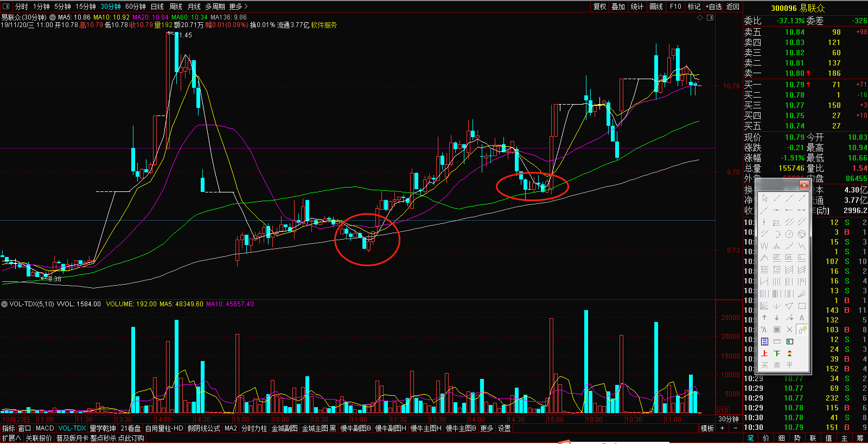Expand the 扩展 panel at bottom left

point(11,438)
